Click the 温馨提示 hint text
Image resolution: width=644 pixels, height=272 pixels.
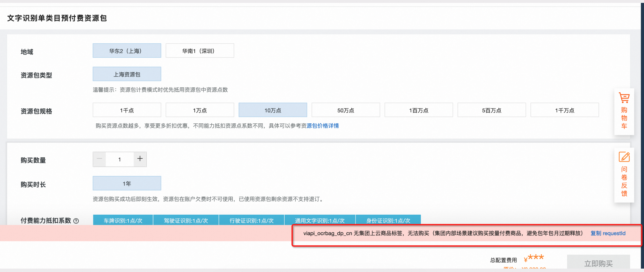pyautogui.click(x=160, y=90)
